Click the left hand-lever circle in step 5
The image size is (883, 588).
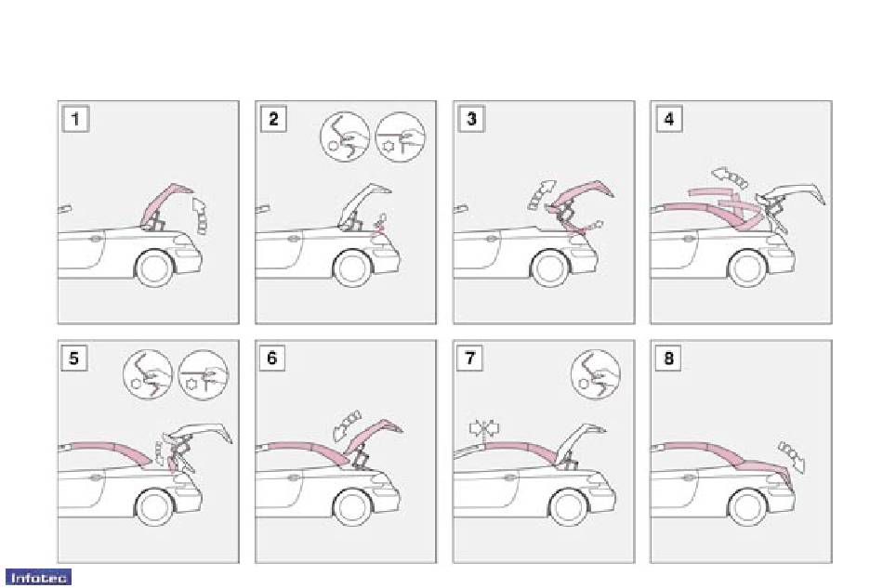(148, 374)
